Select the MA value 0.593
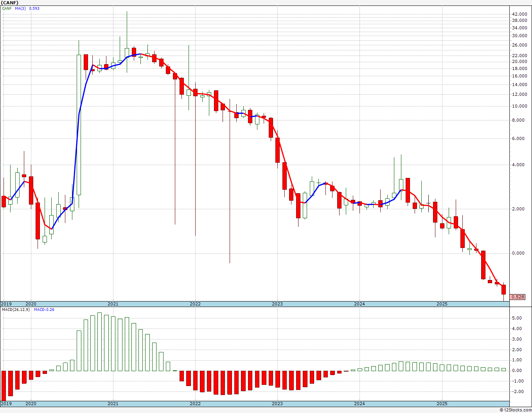 (34, 9)
